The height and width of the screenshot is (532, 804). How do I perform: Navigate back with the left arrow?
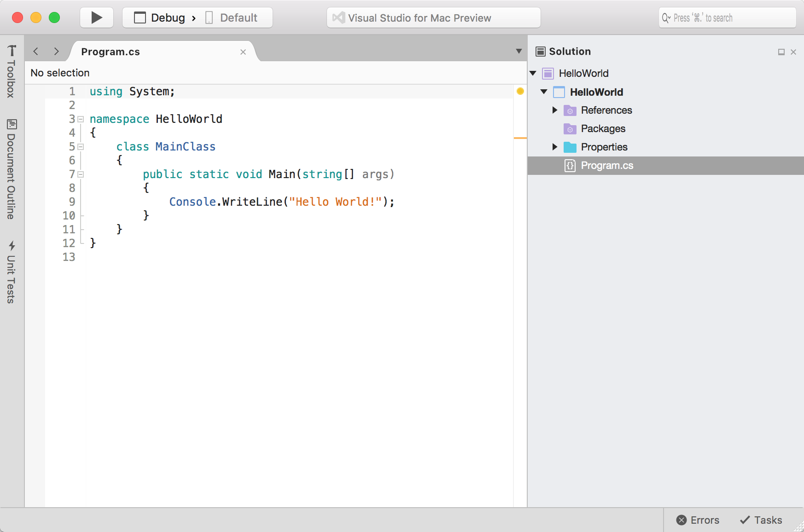pos(36,52)
